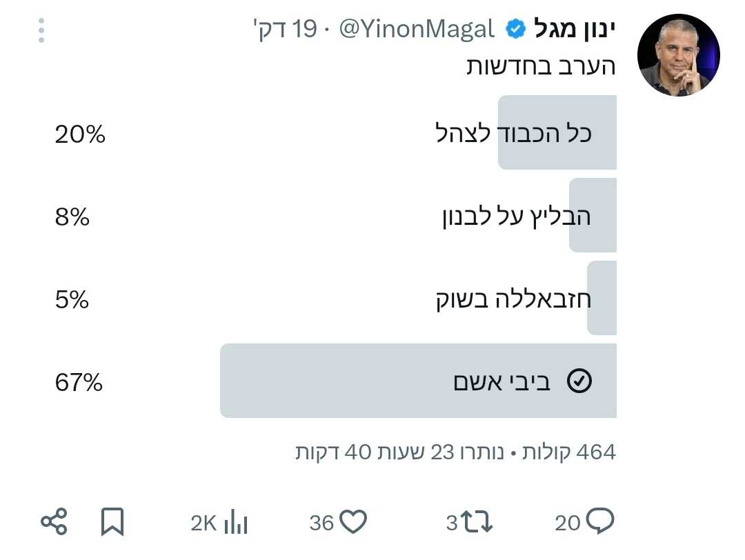Select the poll option 'חזבאללה בשוק'
The width and height of the screenshot is (745, 560).
coord(513,299)
